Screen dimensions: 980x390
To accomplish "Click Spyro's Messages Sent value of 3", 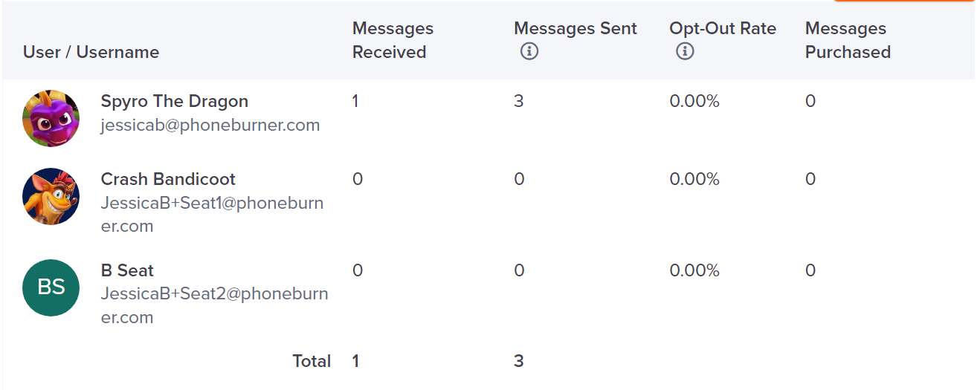I will pos(519,101).
